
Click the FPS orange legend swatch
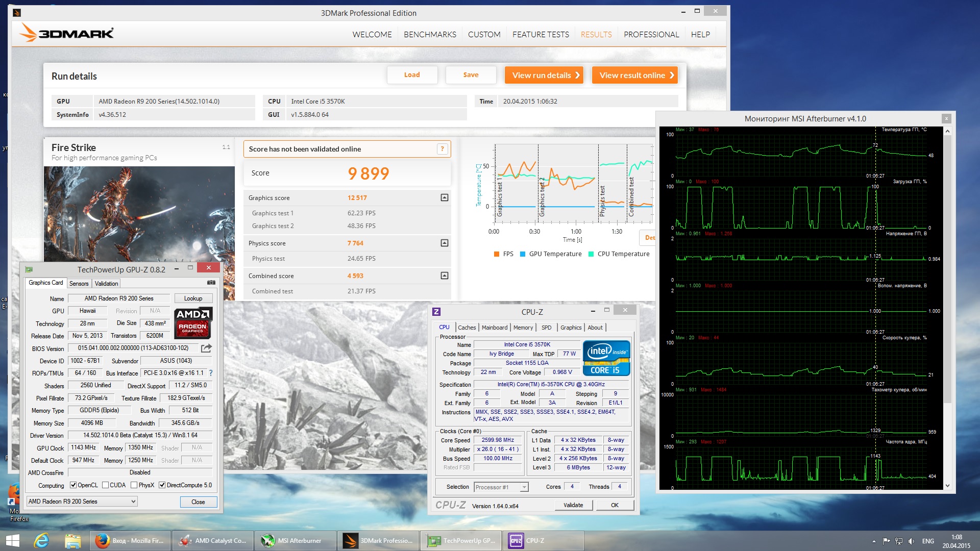[496, 254]
